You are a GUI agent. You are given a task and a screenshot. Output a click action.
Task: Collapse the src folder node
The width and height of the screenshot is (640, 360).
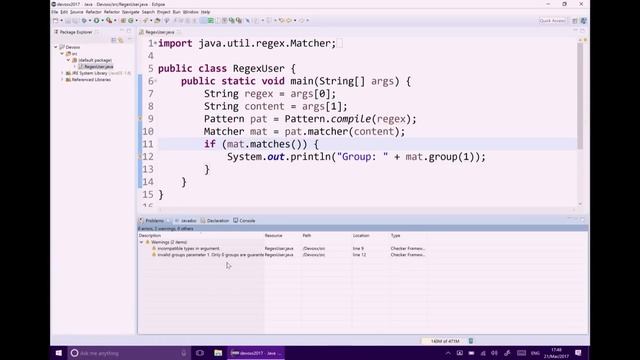pos(62,54)
